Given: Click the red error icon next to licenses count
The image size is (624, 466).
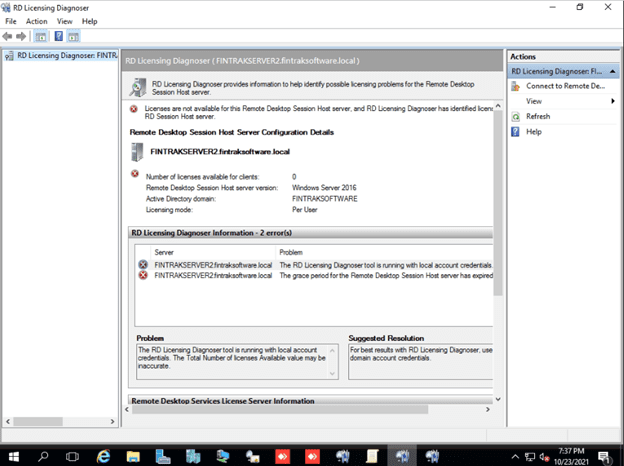Looking at the screenshot, I should coord(135,174).
